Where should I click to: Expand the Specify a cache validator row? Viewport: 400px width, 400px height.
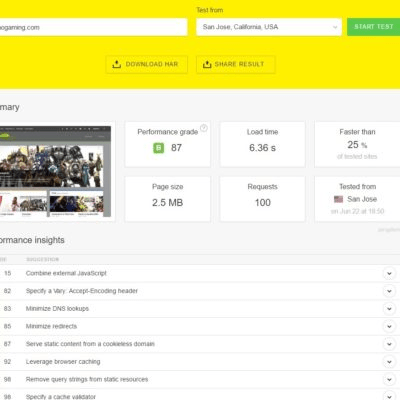click(x=389, y=397)
